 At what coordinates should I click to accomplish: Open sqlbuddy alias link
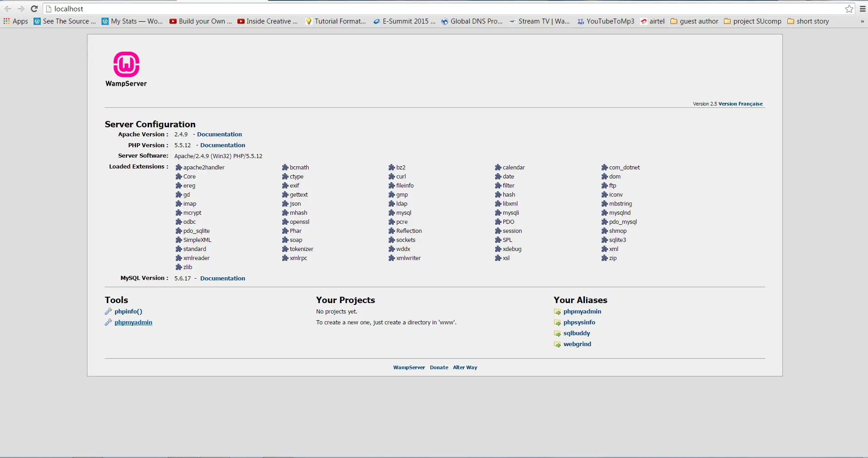point(577,333)
